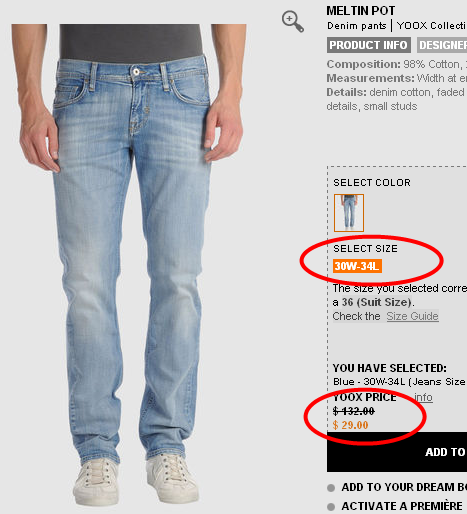Open the info link beside YOOX PRICE
This screenshot has width=467, height=514.
(x=423, y=397)
